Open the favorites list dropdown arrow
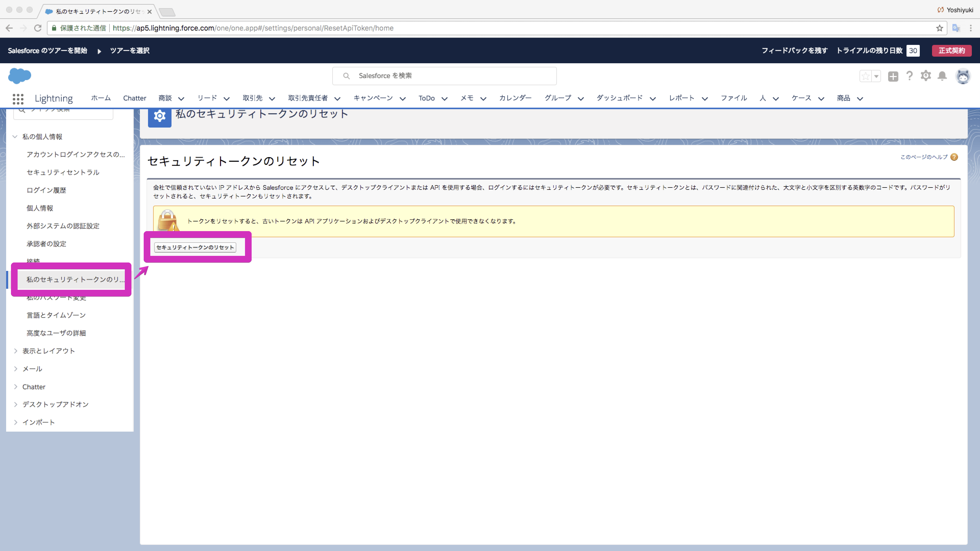This screenshot has height=551, width=980. coord(876,76)
